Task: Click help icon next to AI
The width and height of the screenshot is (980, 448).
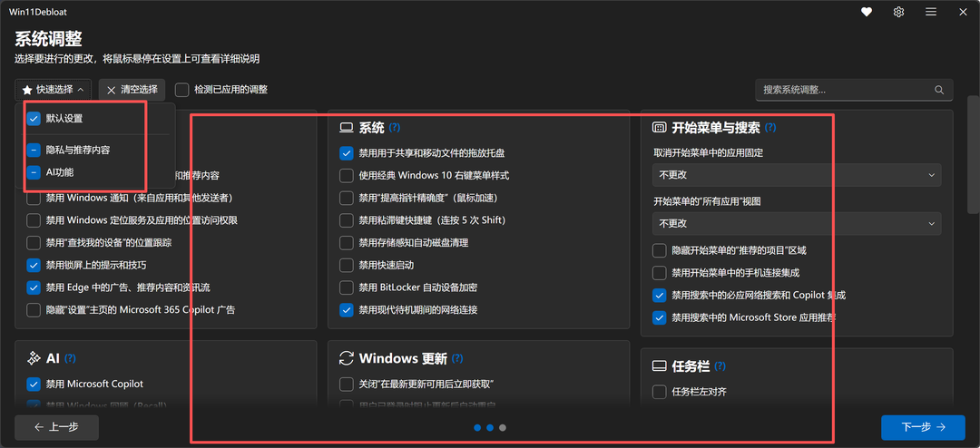Action: tap(70, 358)
